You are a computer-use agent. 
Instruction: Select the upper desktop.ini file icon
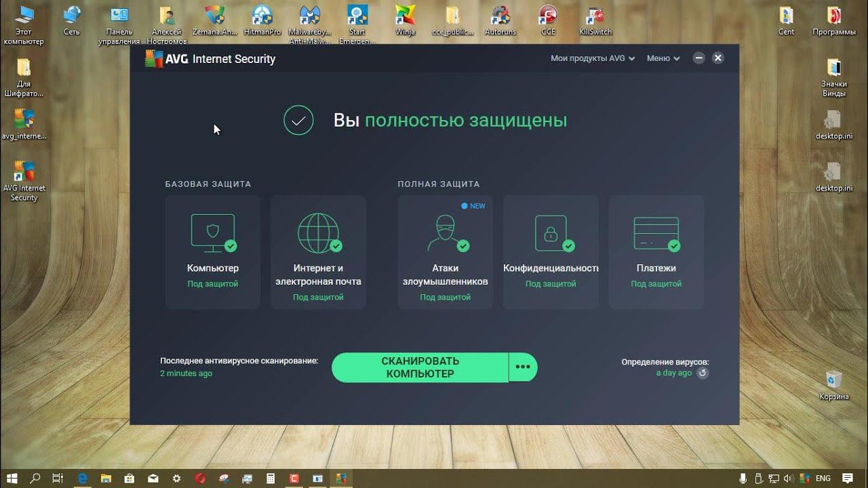coord(834,125)
